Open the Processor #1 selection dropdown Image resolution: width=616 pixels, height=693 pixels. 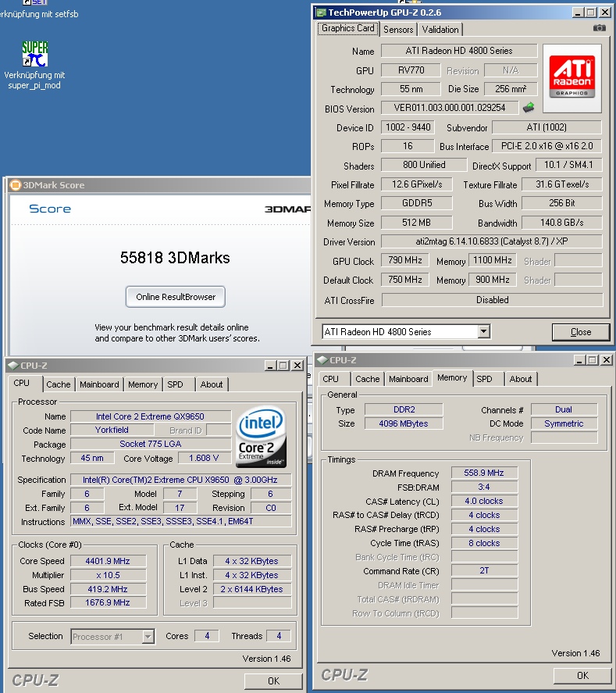tap(148, 637)
